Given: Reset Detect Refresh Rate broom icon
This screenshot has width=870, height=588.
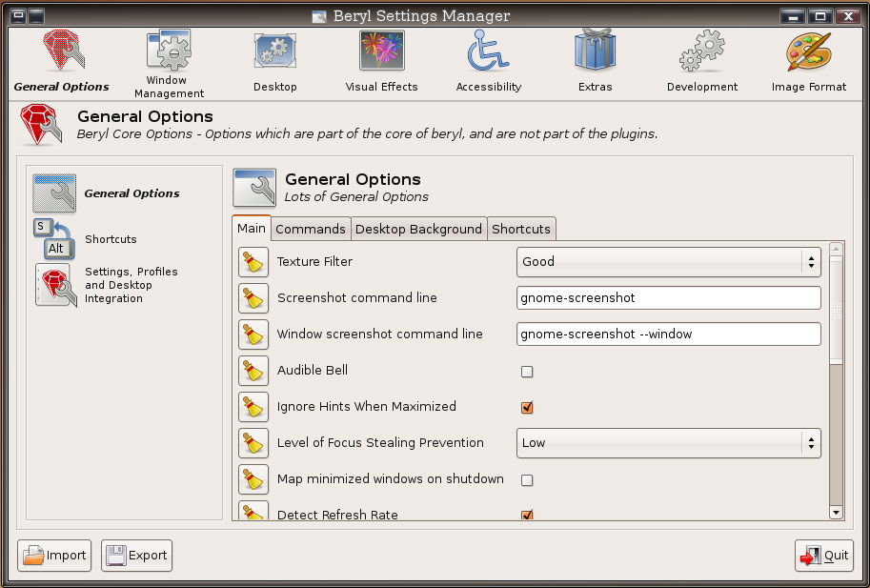Looking at the screenshot, I should point(253,511).
